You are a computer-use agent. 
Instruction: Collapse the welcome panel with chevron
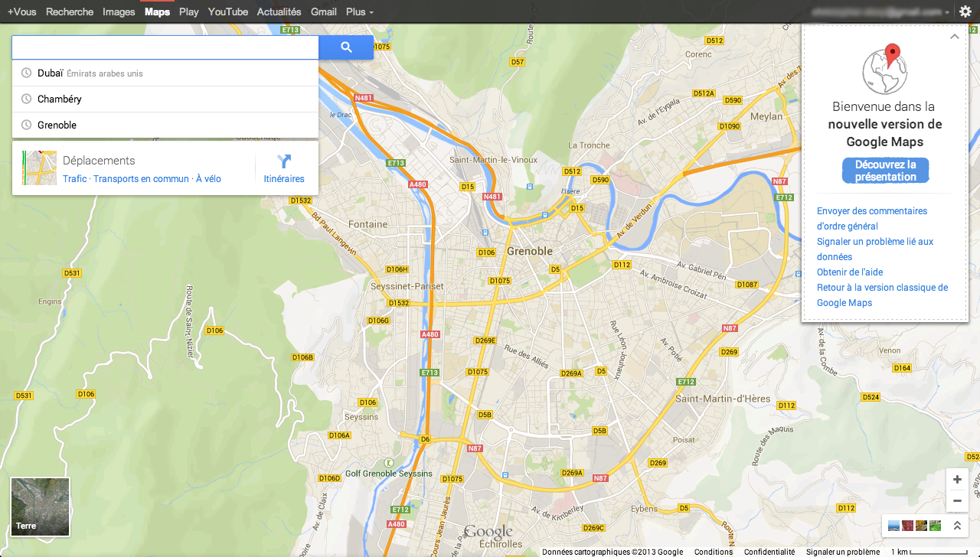[x=954, y=37]
